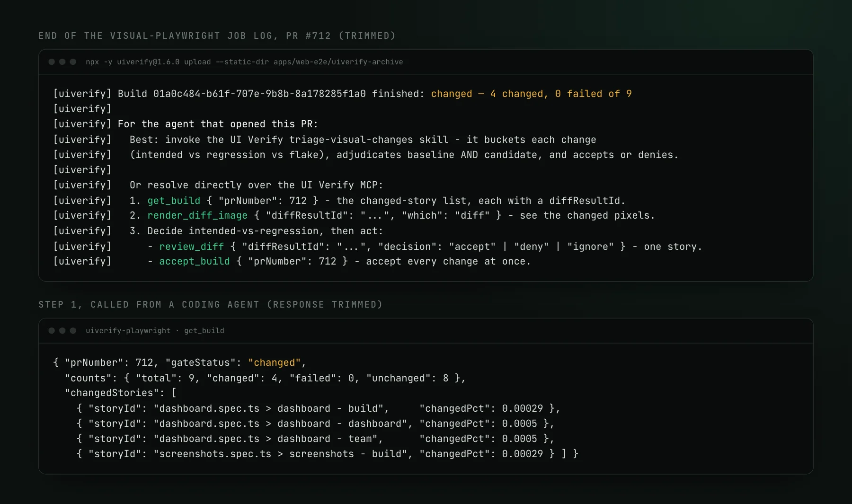Screen dimensions: 852x504
Task: Click the green render_diff_image command
Action: click(x=197, y=215)
